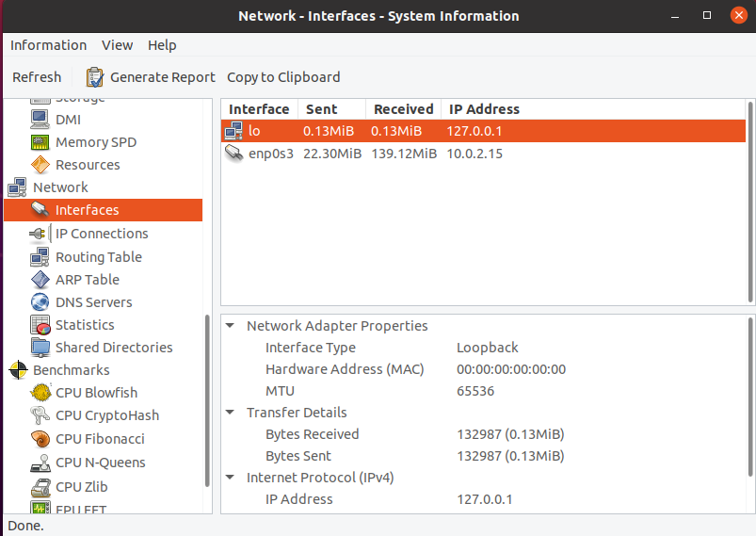Select the CPU Fibonacci shell icon
The image size is (756, 536).
click(x=40, y=439)
